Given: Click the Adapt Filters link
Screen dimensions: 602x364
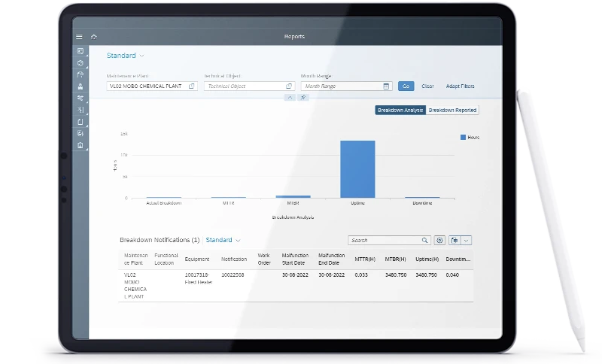Looking at the screenshot, I should point(460,86).
